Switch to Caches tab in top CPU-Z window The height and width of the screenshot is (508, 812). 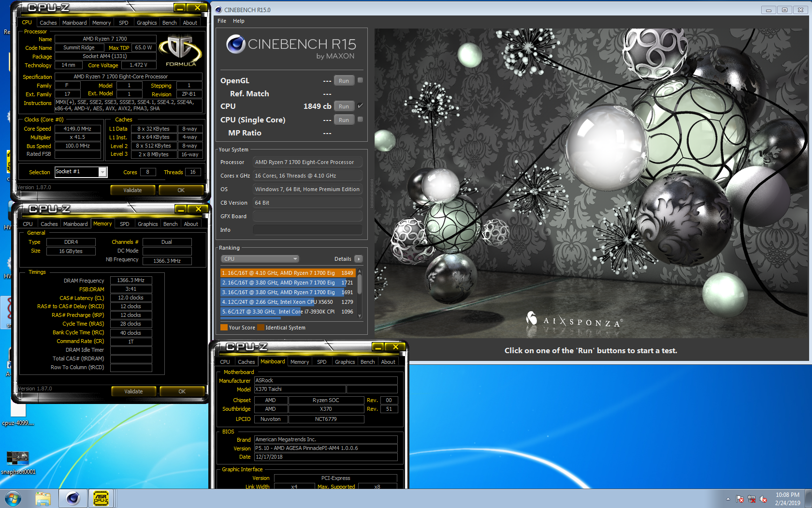48,23
